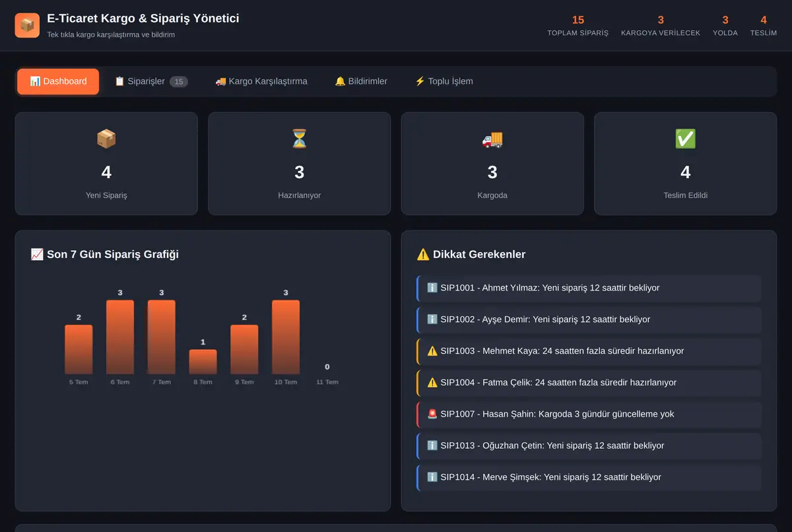Click the orange package logo icon
Screen dimensions: 792x532
click(x=27, y=25)
